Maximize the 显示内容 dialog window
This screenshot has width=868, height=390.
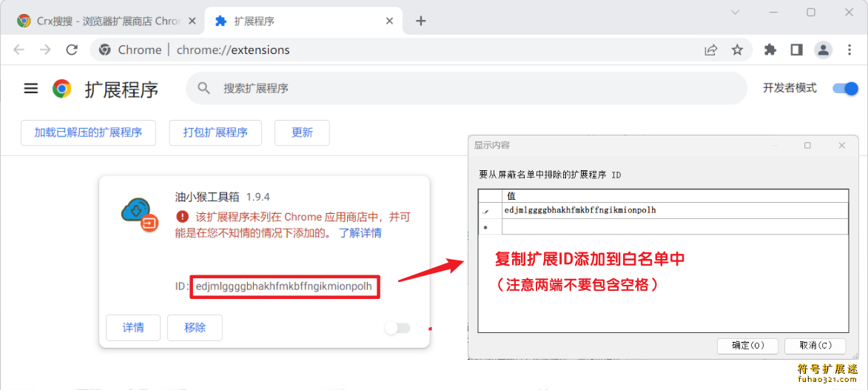(807, 146)
